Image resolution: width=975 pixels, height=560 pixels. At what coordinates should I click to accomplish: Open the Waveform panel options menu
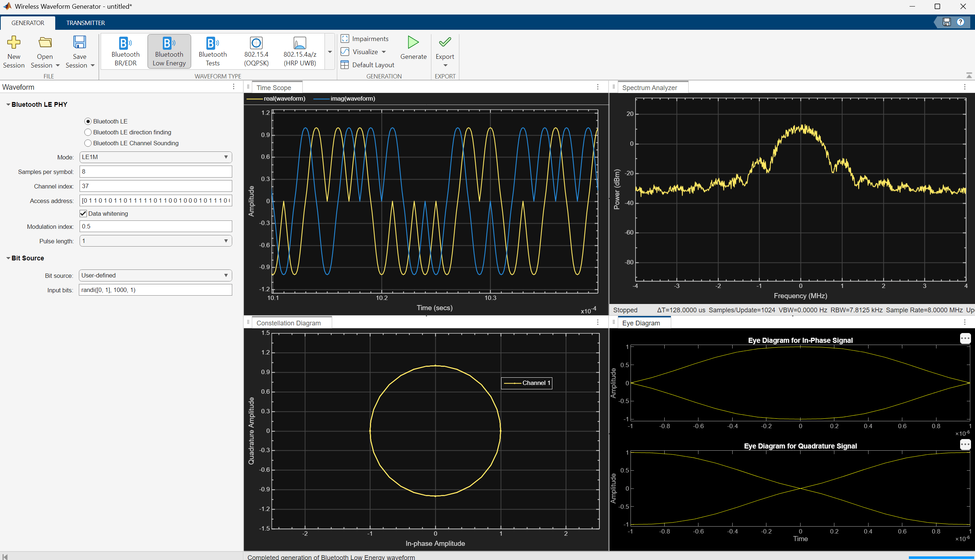[234, 87]
